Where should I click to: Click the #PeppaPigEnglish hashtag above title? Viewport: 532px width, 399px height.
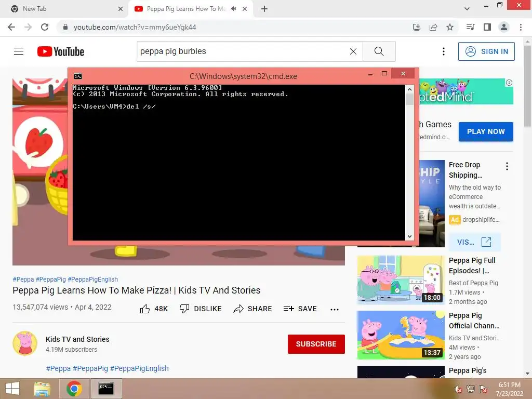[92, 279]
